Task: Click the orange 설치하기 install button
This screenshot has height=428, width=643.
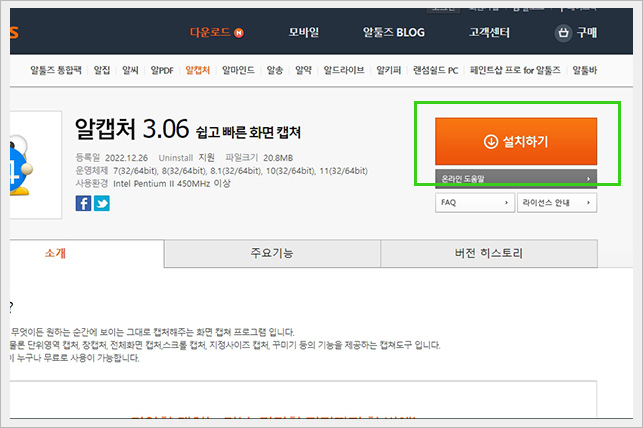Action: point(516,141)
